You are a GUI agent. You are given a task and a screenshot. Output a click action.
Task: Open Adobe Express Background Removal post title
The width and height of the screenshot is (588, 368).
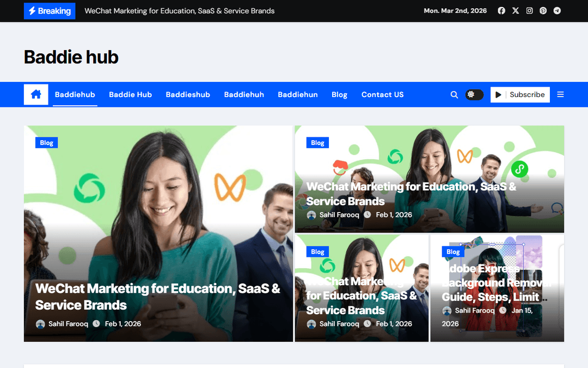point(496,283)
